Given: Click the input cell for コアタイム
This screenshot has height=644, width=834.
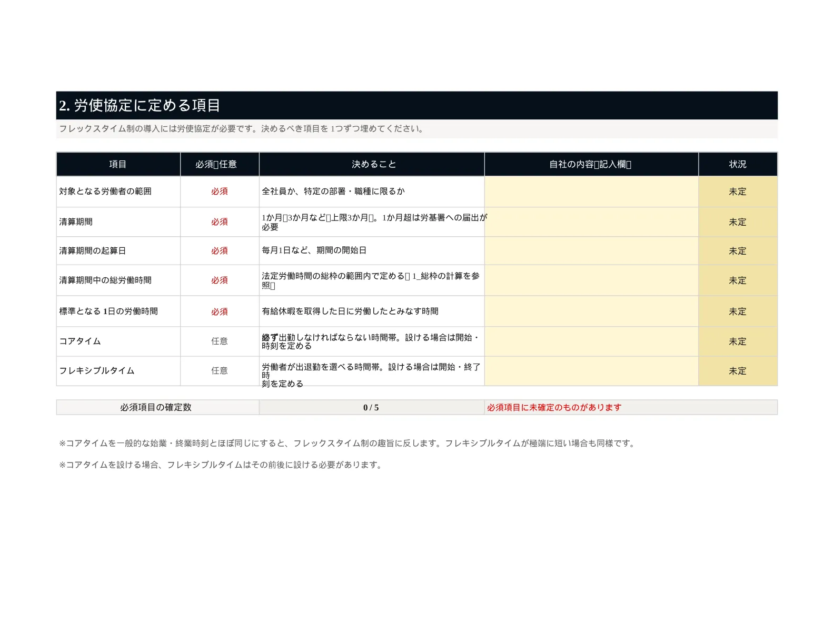Looking at the screenshot, I should (x=591, y=341).
